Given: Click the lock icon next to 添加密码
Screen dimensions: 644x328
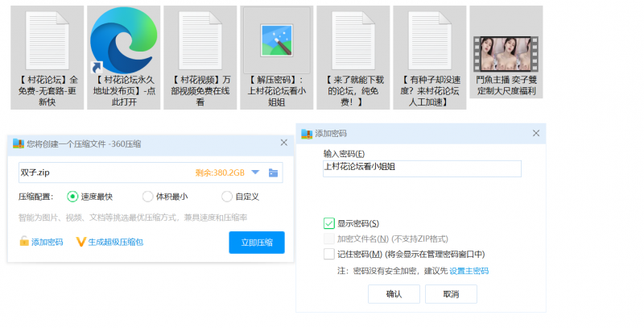Looking at the screenshot, I should pos(24,242).
